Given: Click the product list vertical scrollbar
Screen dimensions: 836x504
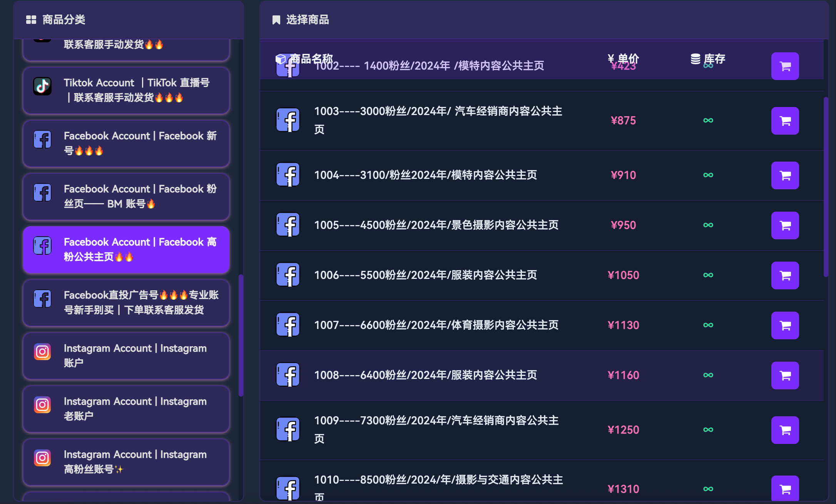Looking at the screenshot, I should pyautogui.click(x=826, y=187).
